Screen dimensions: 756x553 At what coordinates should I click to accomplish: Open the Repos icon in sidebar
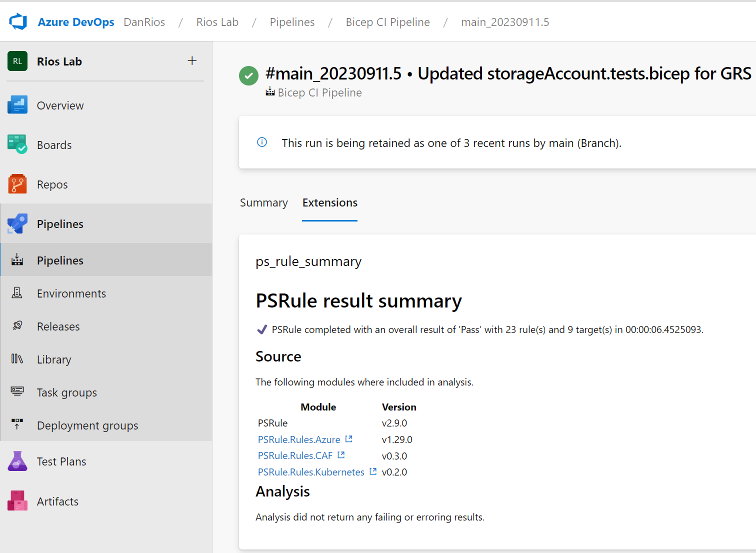(17, 184)
